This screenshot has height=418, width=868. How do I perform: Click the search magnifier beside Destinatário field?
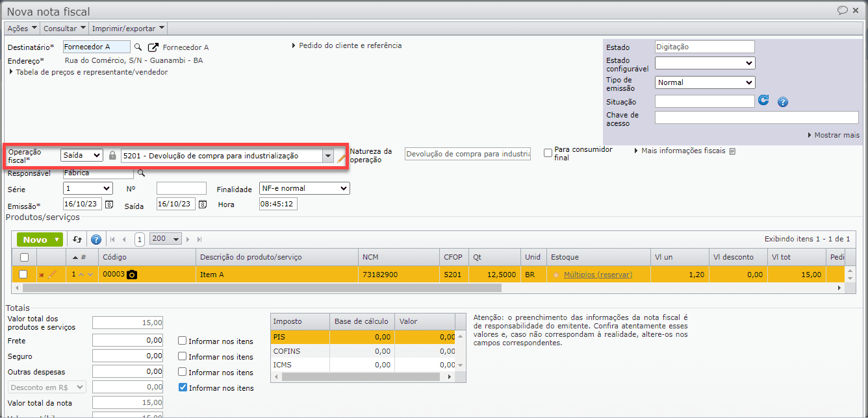coord(138,47)
